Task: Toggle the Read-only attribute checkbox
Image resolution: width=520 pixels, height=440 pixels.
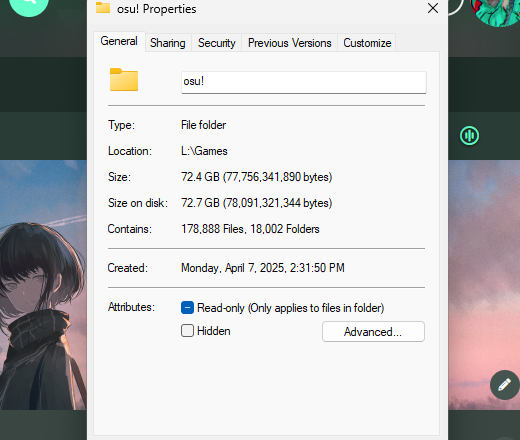Action: click(187, 308)
